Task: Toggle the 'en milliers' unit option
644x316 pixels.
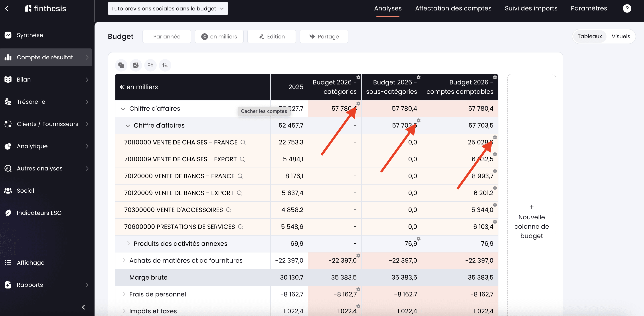Action: (219, 37)
